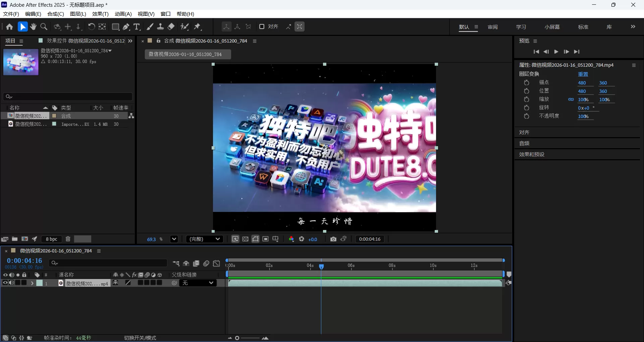Screen dimensions: 644x342
Task: Click 重置 to reset layer transform
Action: coord(583,74)
